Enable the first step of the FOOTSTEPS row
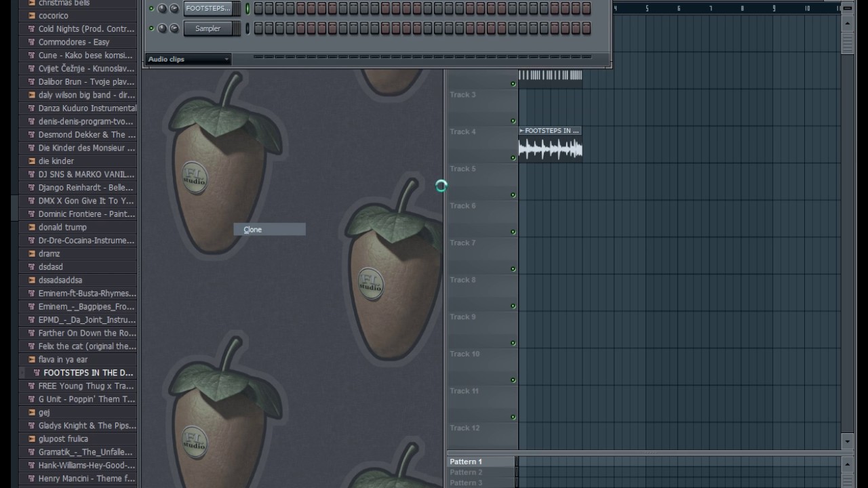868x488 pixels. 258,8
